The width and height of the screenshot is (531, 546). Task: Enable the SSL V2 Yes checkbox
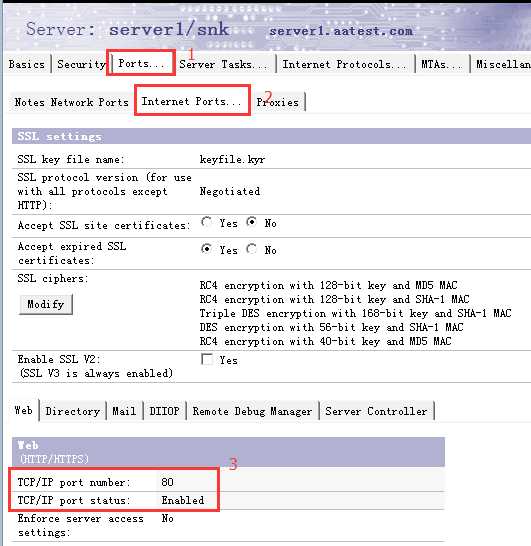pyautogui.click(x=207, y=359)
